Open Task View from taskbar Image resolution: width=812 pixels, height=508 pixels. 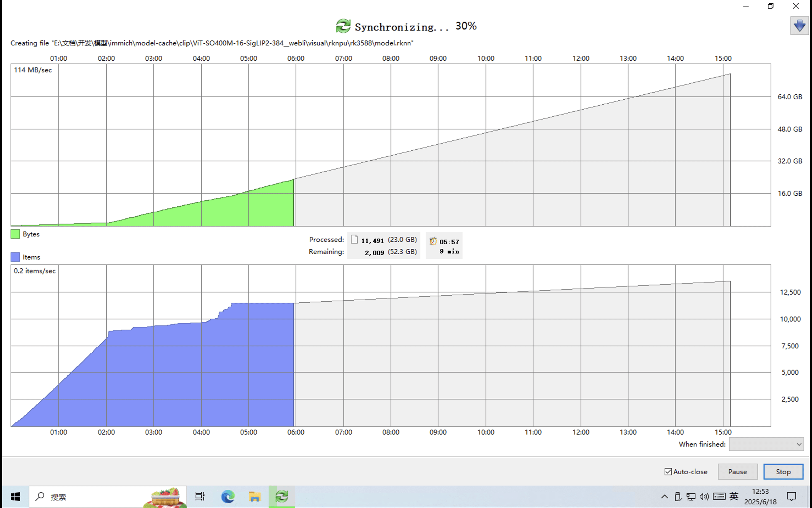tap(200, 497)
